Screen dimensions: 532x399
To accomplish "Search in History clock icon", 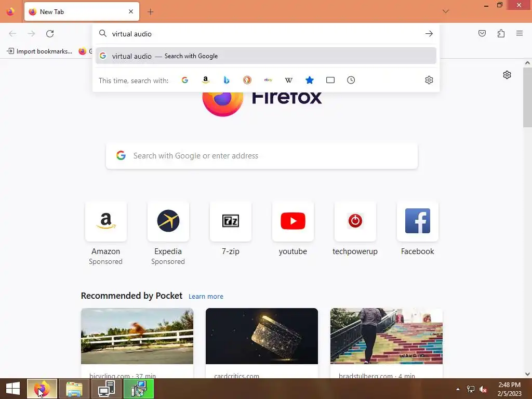I will (x=351, y=80).
